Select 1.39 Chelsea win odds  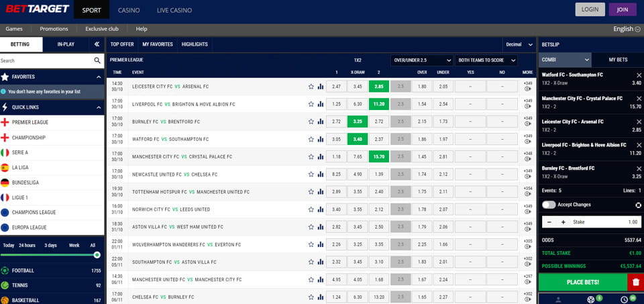(378, 174)
